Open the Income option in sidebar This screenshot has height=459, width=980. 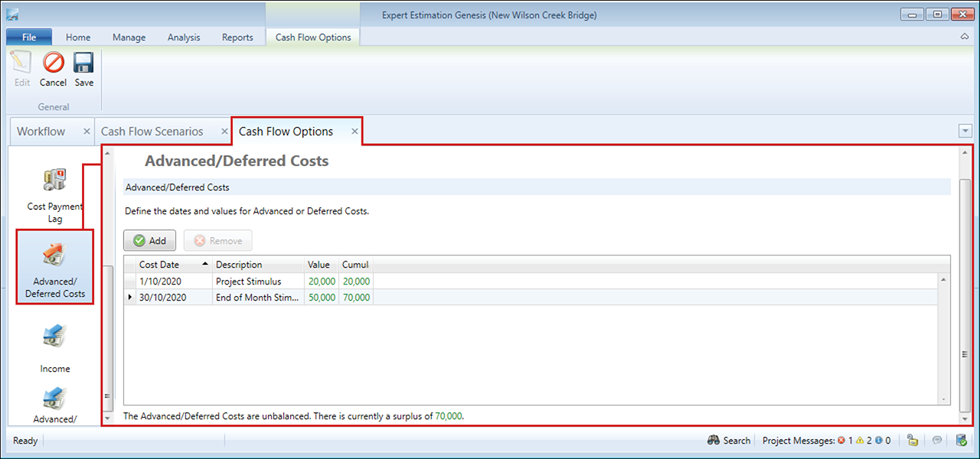[55, 337]
